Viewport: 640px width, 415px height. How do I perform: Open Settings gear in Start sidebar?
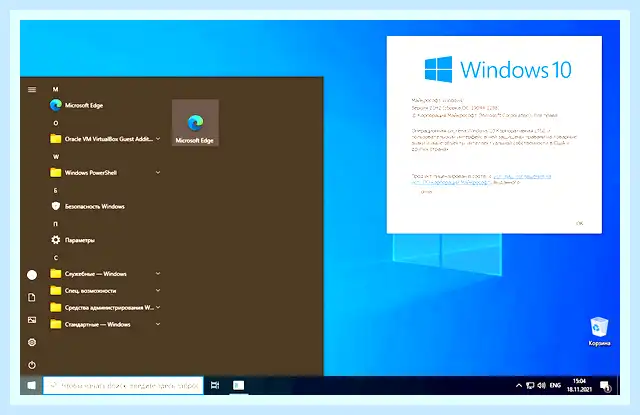(32, 342)
